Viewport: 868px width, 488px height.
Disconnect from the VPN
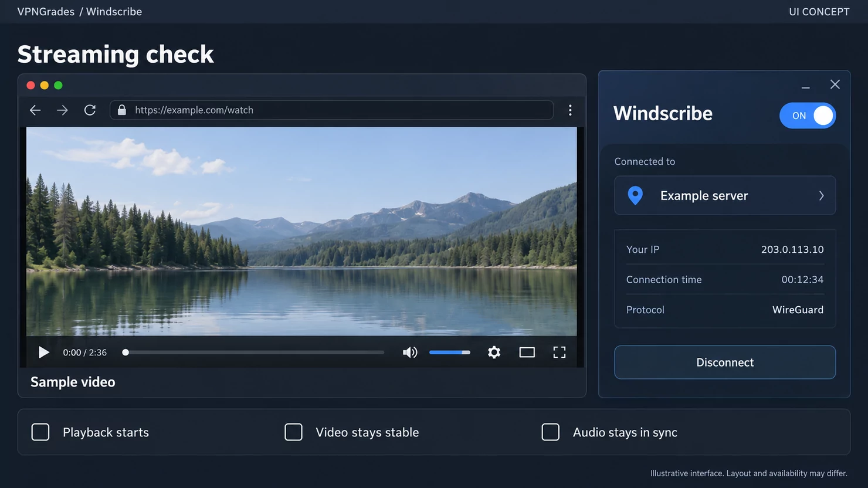[x=725, y=362]
